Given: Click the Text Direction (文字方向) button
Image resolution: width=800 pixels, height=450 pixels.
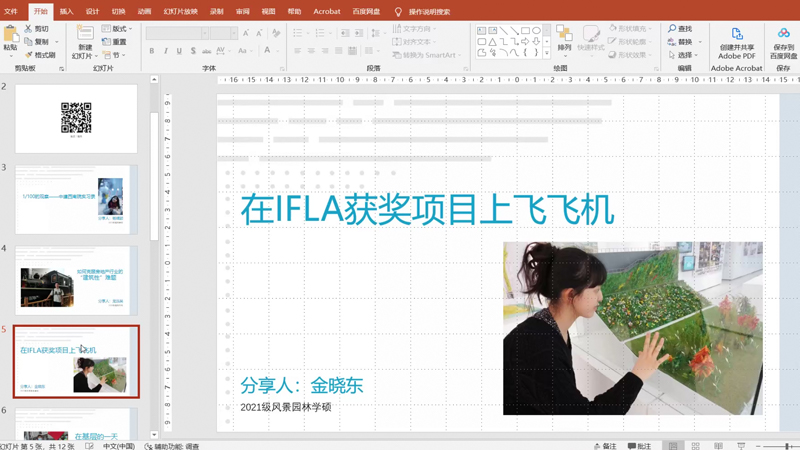Looking at the screenshot, I should 414,29.
